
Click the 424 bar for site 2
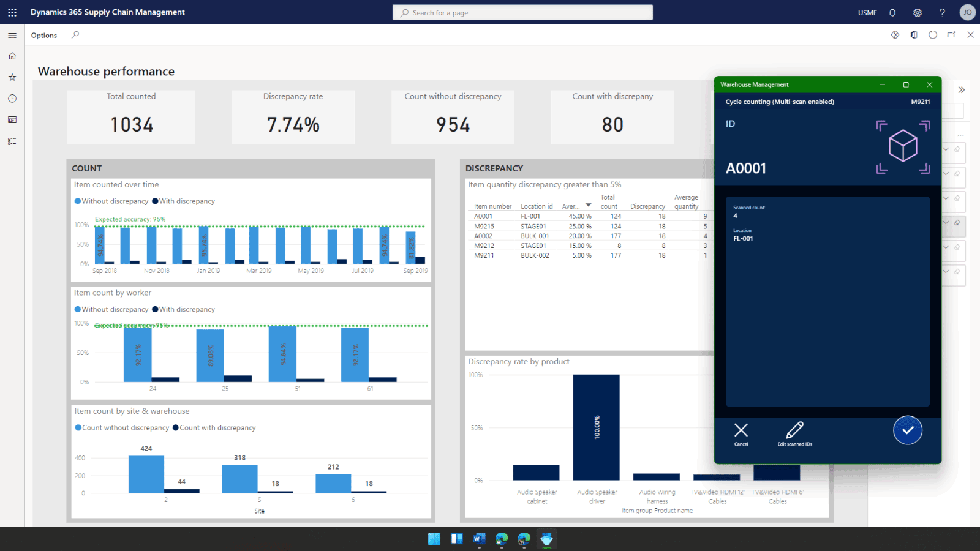[146, 474]
